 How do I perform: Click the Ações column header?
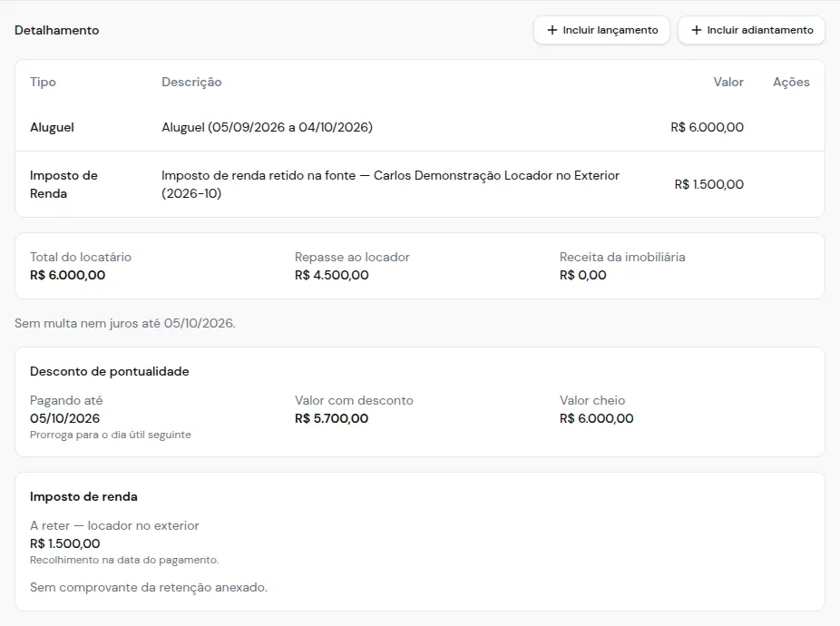point(791,82)
